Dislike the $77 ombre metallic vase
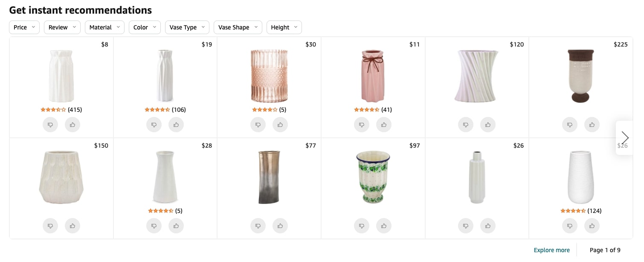 [x=258, y=226]
